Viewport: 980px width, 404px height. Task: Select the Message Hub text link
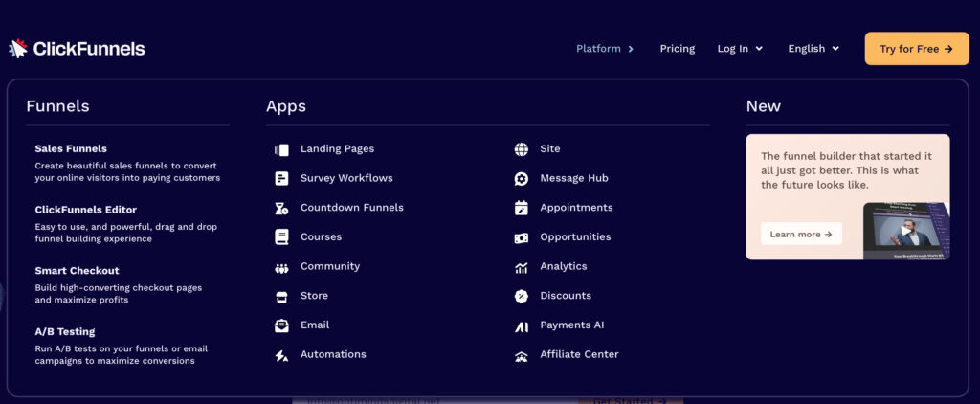tap(574, 178)
